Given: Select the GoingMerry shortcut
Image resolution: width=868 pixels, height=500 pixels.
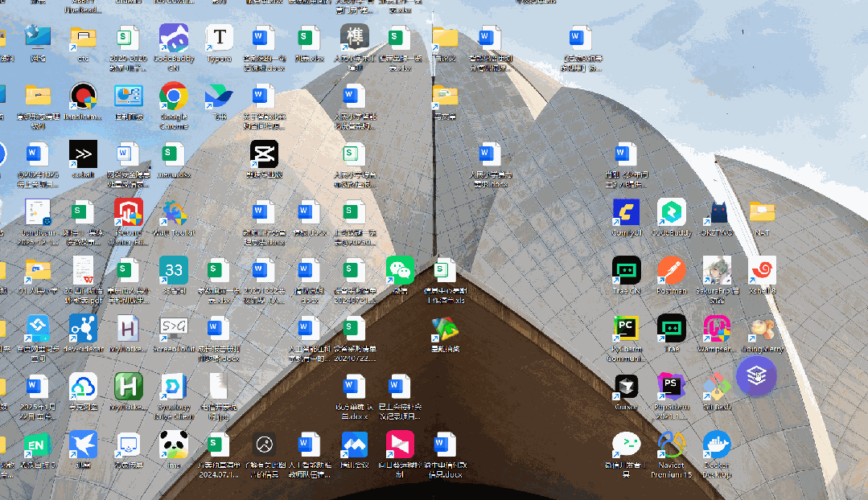Looking at the screenshot, I should pyautogui.click(x=762, y=329).
